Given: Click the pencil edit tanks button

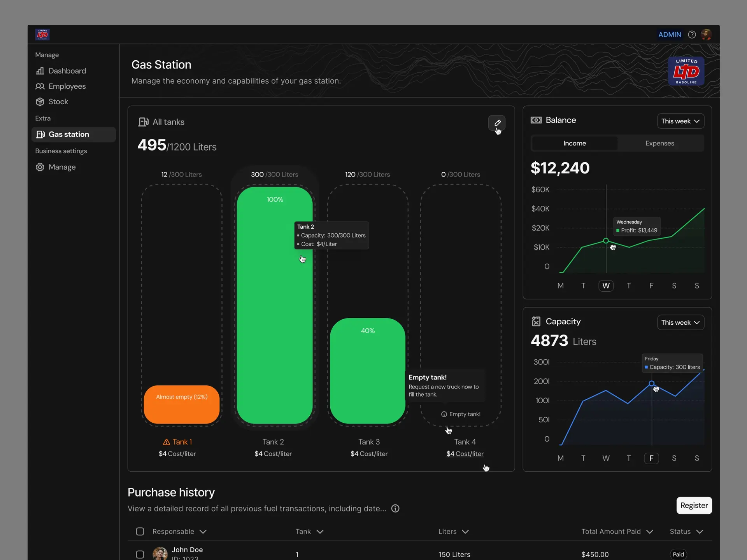Looking at the screenshot, I should 497,123.
